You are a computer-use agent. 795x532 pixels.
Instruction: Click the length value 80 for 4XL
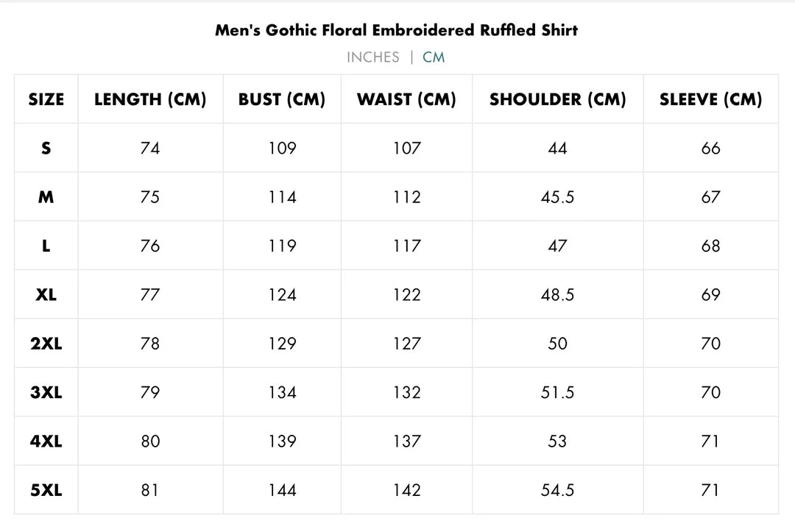tap(150, 441)
